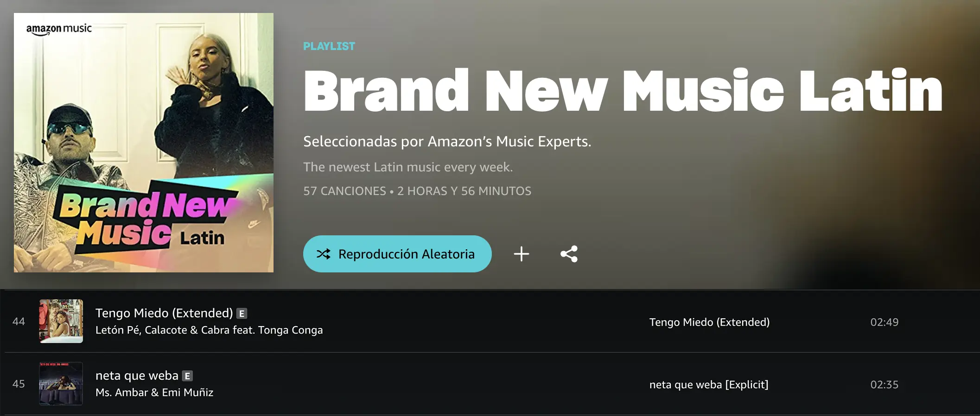Open the share icon
The height and width of the screenshot is (416, 980).
click(x=569, y=254)
